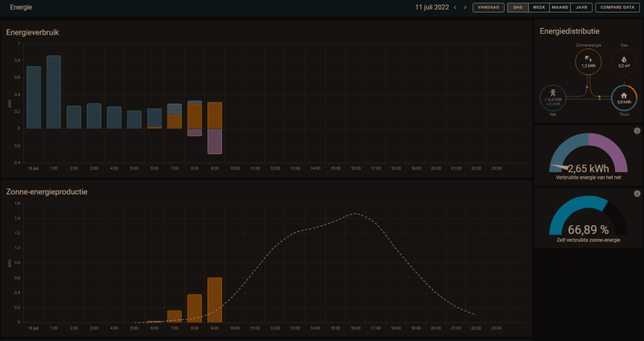Click the 12:00 label in Energieverbruik axis

[275, 169]
